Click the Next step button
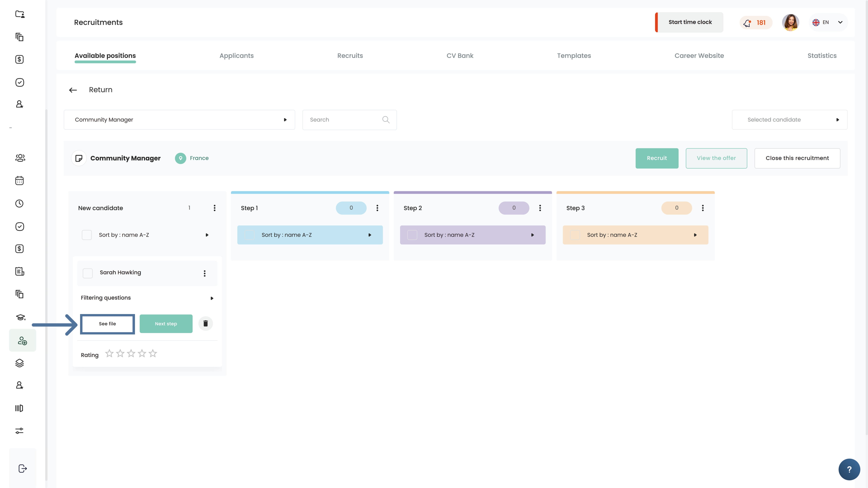Viewport: 868px width, 488px height. (166, 324)
